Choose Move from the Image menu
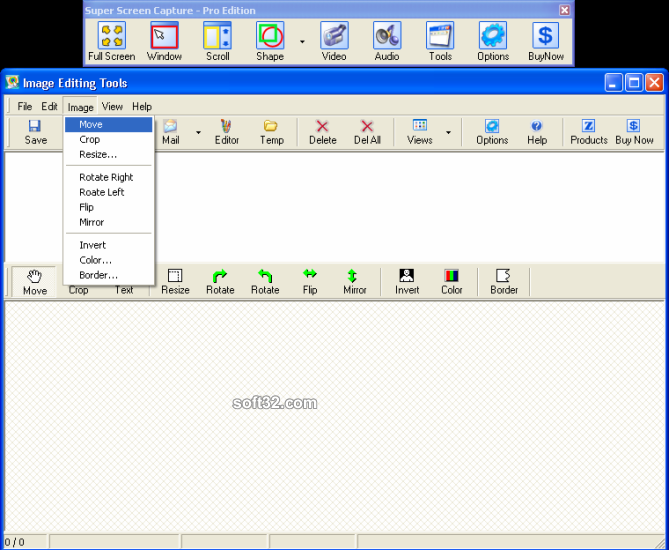This screenshot has height=550, width=669. tap(108, 125)
